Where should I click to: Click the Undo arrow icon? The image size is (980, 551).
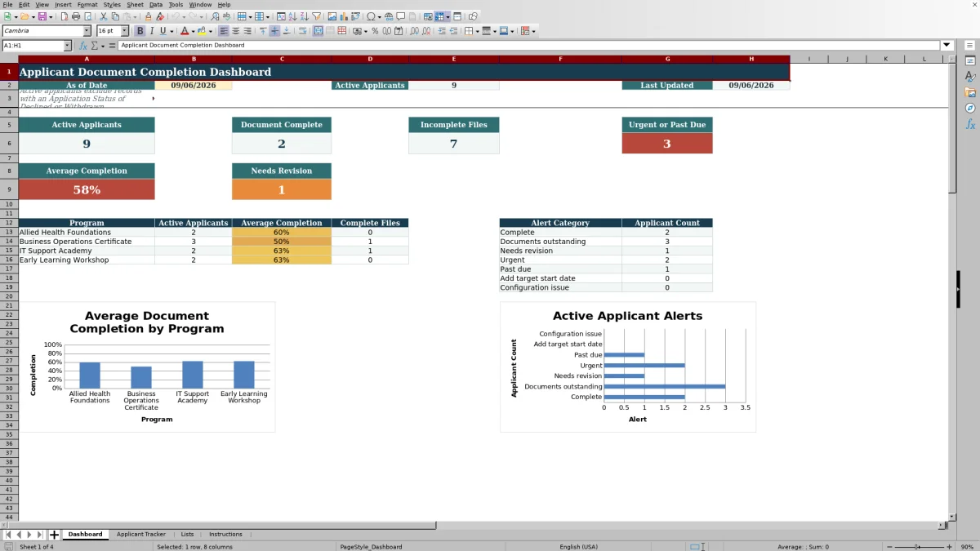[x=176, y=16]
